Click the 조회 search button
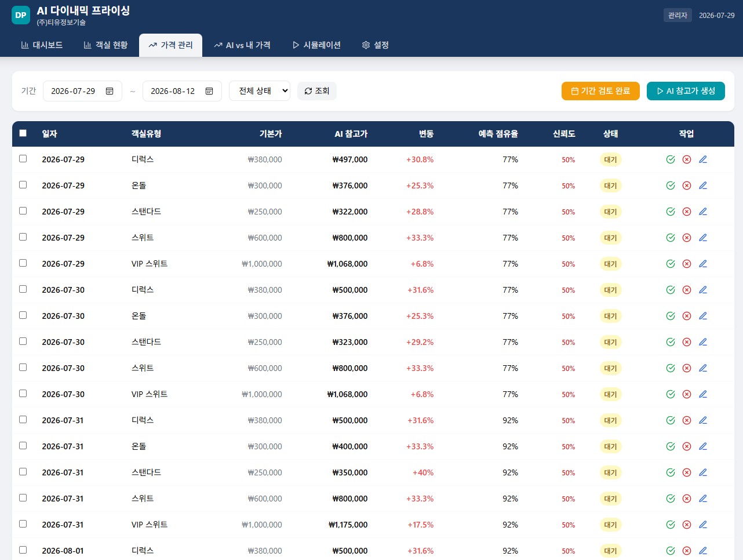 click(x=317, y=91)
